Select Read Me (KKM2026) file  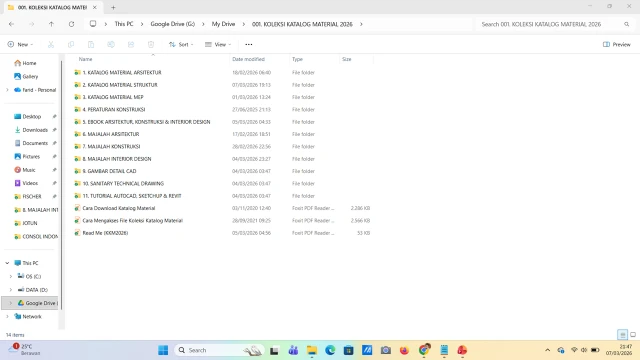(101, 233)
